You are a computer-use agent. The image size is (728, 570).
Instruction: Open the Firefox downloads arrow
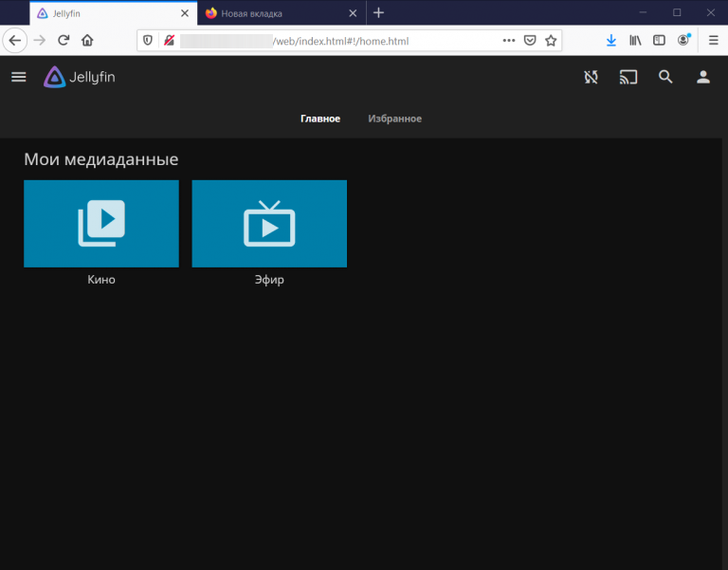tap(611, 41)
